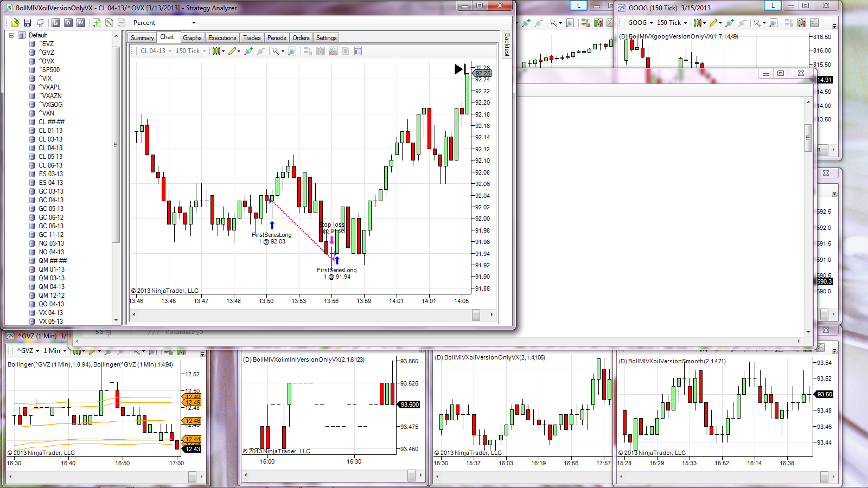868x488 pixels.
Task: Click the instrument list vertical scrollbar thumb
Action: click(x=116, y=145)
